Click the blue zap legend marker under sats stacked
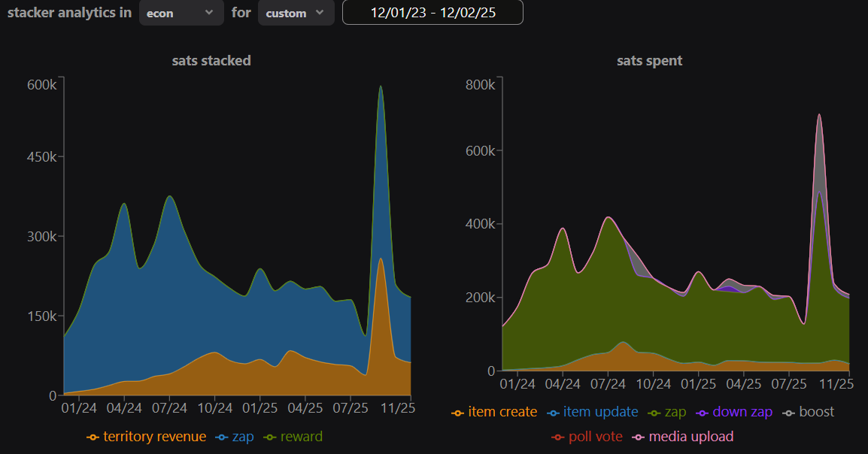 (221, 437)
